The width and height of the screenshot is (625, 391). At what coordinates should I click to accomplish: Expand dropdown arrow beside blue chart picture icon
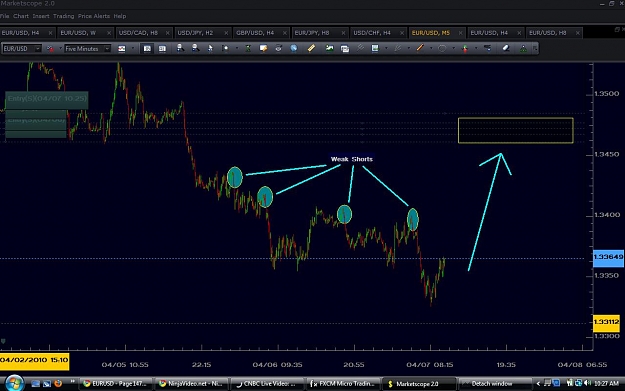[x=386, y=49]
